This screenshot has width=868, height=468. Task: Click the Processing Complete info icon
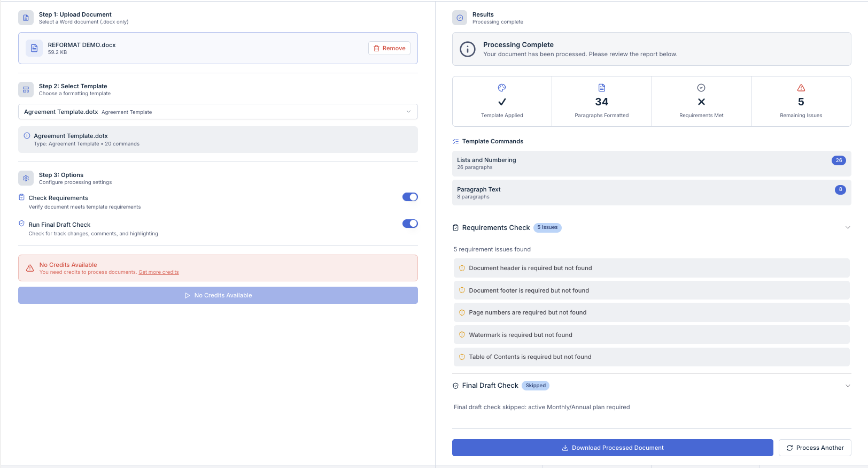coord(468,49)
